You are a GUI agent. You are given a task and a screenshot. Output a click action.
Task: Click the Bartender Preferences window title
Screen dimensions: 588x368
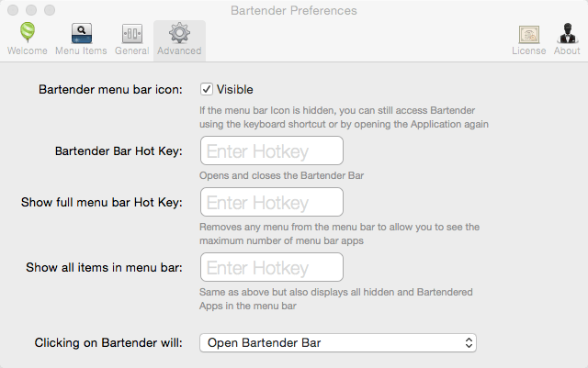click(294, 10)
